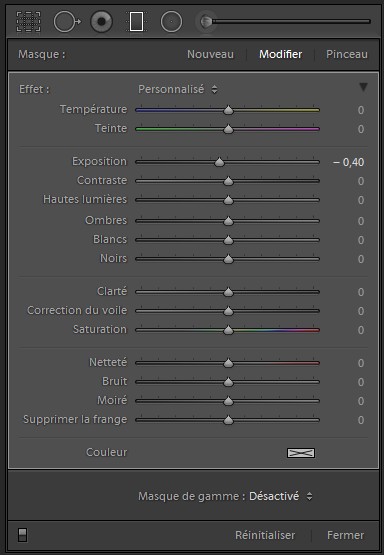
Task: Click the Moiré slider handle
Action: tap(229, 401)
